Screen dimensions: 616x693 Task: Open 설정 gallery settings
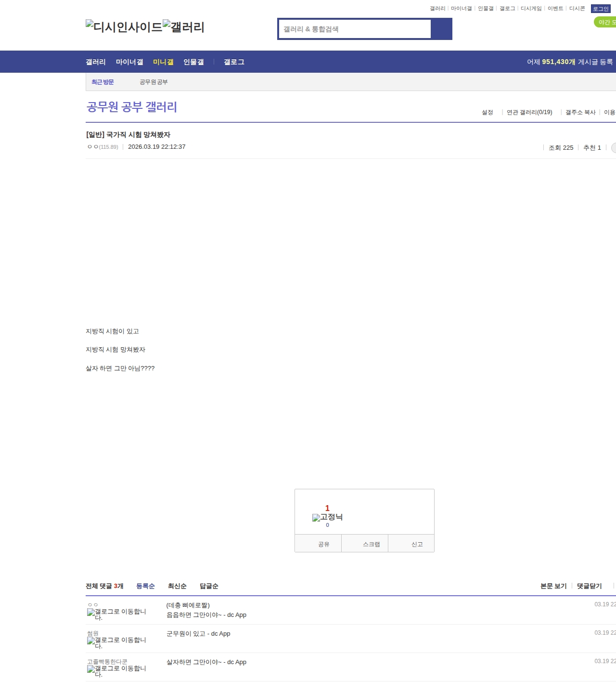[488, 112]
